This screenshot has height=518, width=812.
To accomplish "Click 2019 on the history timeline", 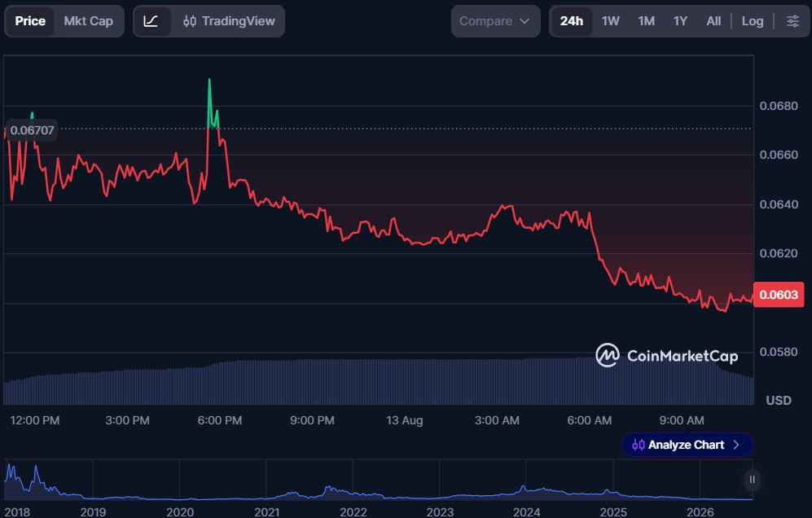I will 93,512.
